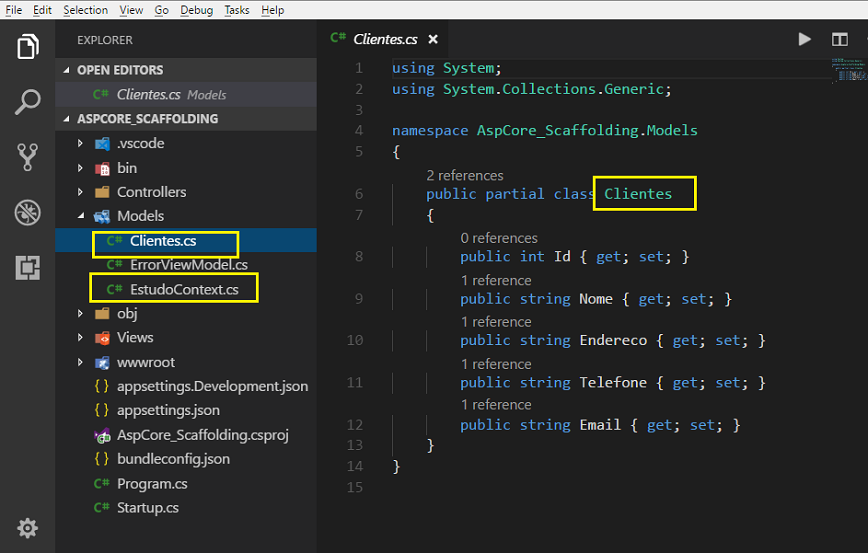The height and width of the screenshot is (553, 868).
Task: Open the Manage gear settings icon
Action: pyautogui.click(x=28, y=528)
